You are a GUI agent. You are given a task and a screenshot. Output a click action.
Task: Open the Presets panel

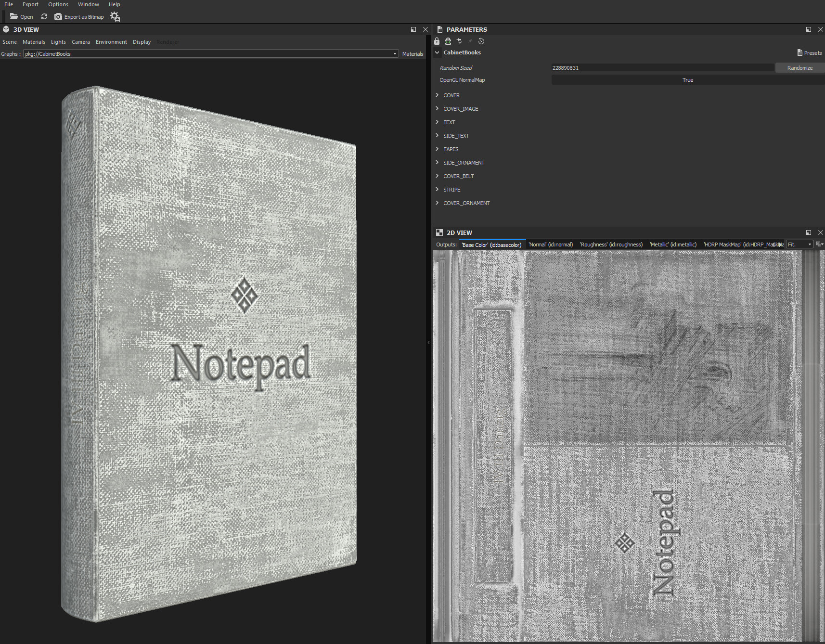809,52
